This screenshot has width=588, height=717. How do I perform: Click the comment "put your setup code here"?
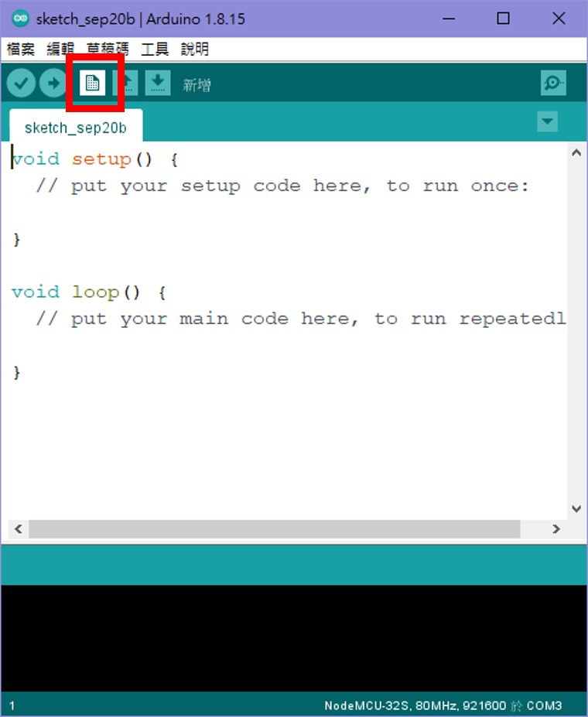[220, 186]
